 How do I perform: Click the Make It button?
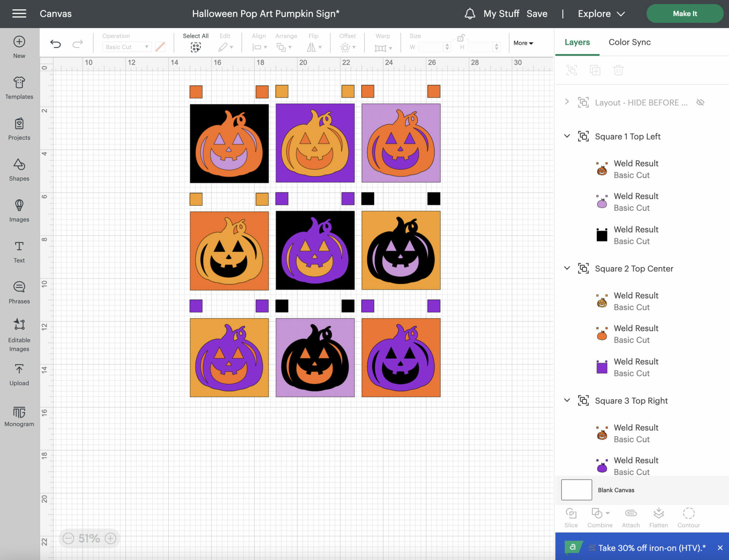tap(685, 14)
